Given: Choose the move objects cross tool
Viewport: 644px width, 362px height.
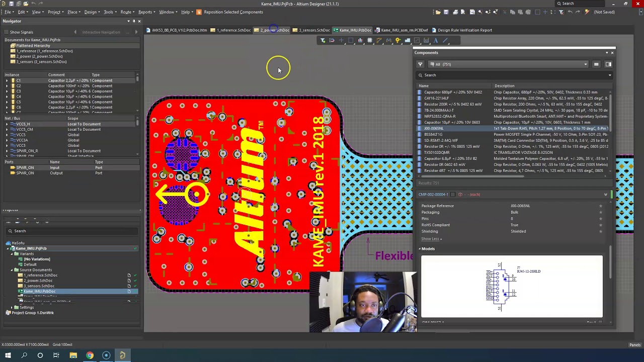Looking at the screenshot, I should tap(341, 40).
